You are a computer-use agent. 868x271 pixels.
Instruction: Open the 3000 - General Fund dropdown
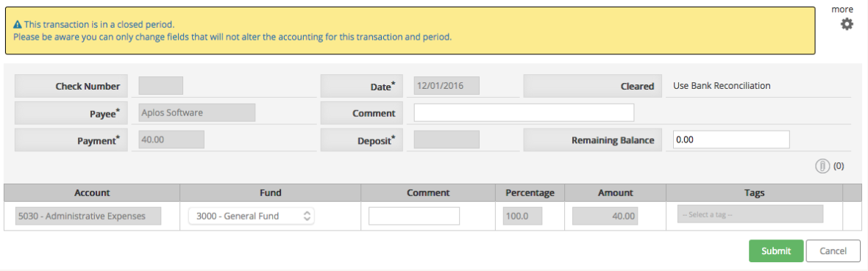point(252,216)
